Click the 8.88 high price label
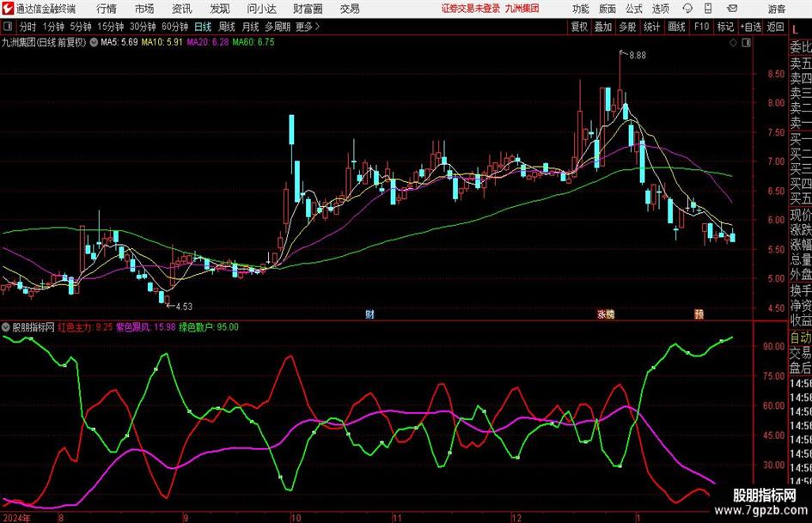812x523 pixels. coord(638,56)
